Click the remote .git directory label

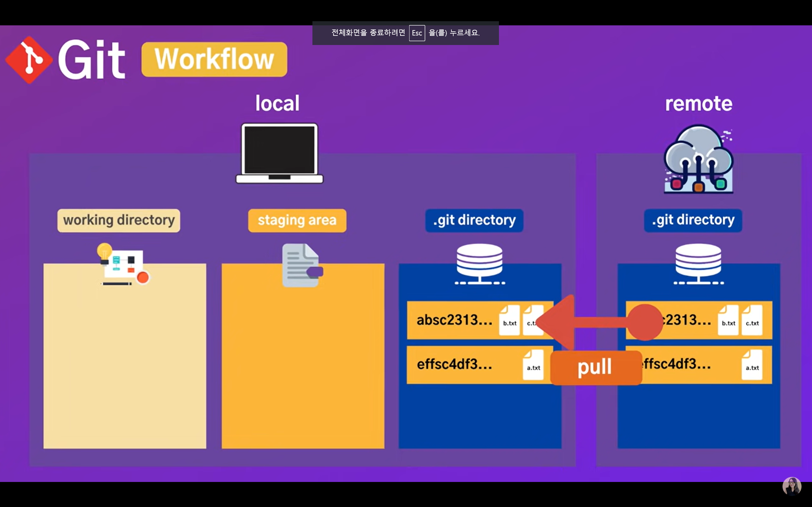point(693,221)
